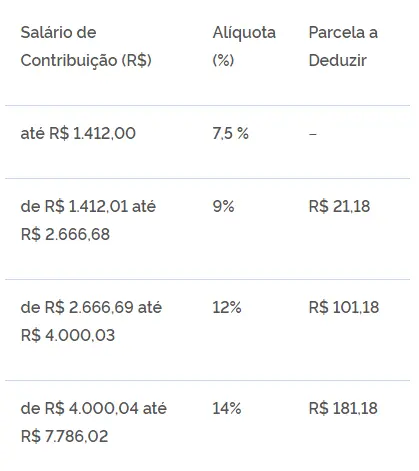Select the 'de R$ 1.412,01 até' text
Viewport: 419px width, 471px height.
point(88,206)
